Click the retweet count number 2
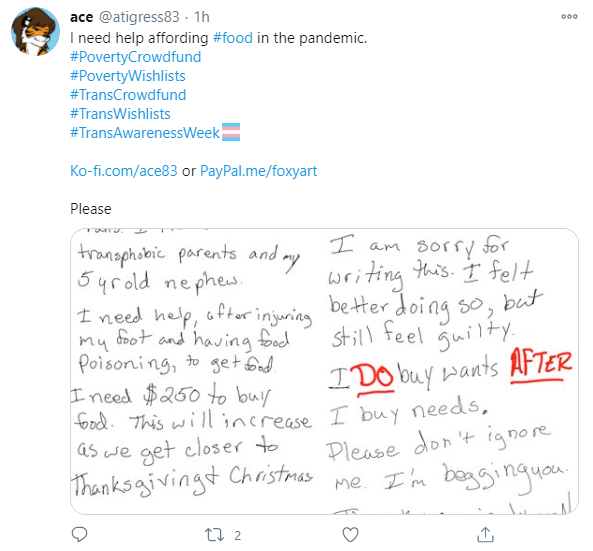 [x=238, y=535]
